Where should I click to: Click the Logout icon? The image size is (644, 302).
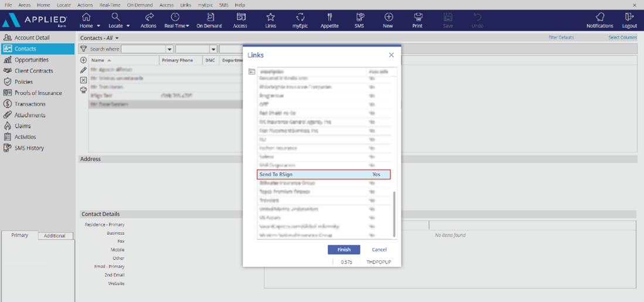tap(629, 17)
